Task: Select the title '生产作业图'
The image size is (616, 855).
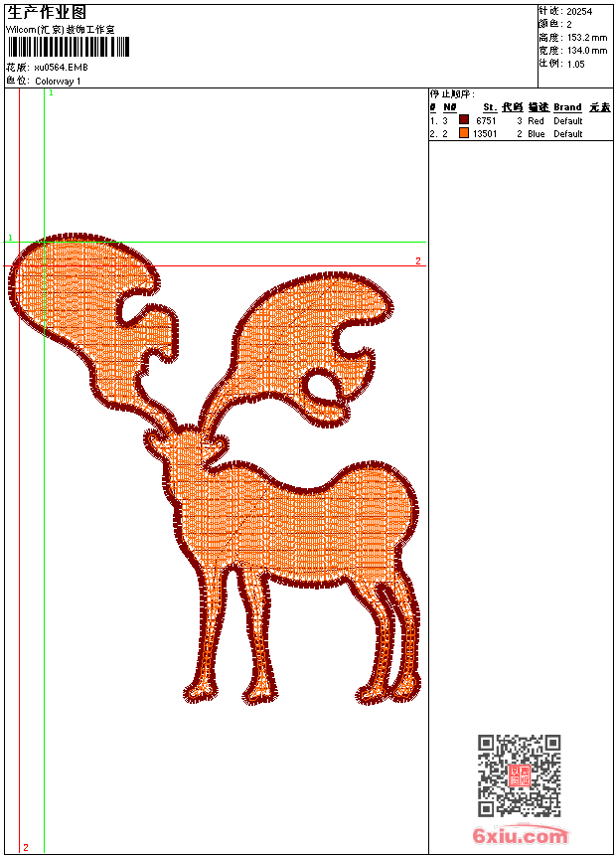Action: coord(47,12)
